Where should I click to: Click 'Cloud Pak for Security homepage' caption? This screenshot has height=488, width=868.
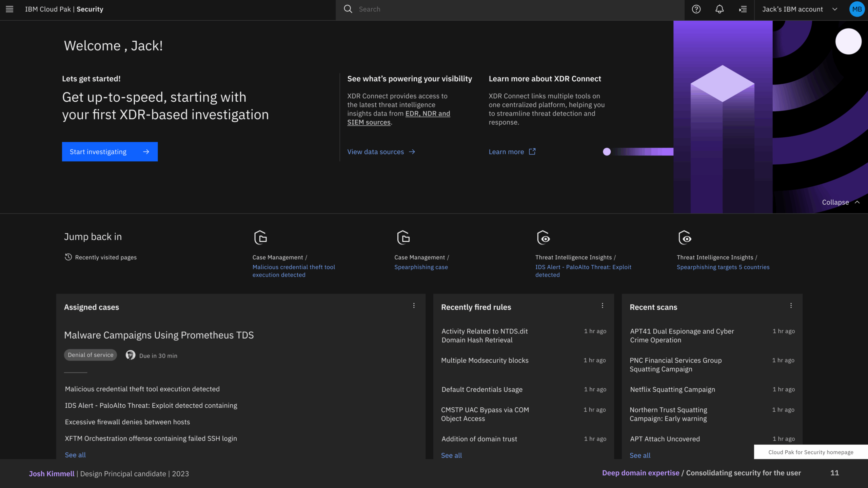pyautogui.click(x=811, y=452)
